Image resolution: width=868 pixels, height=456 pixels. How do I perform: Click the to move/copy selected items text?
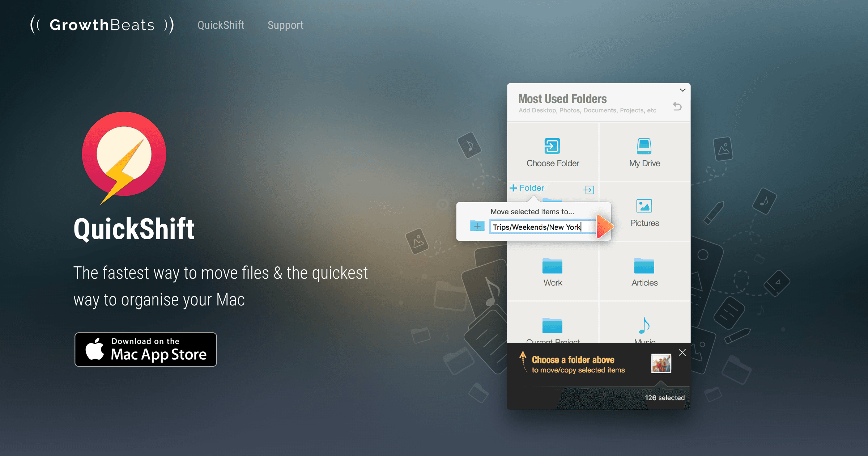(x=578, y=370)
